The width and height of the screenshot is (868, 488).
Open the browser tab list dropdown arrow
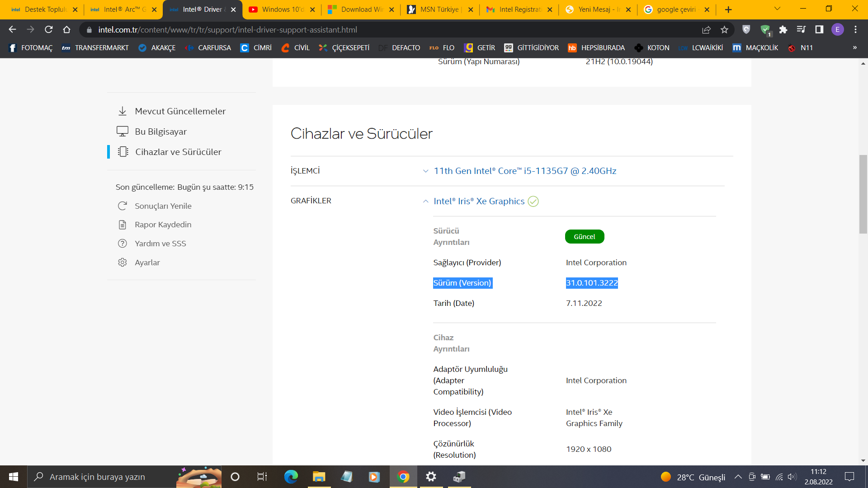point(777,9)
